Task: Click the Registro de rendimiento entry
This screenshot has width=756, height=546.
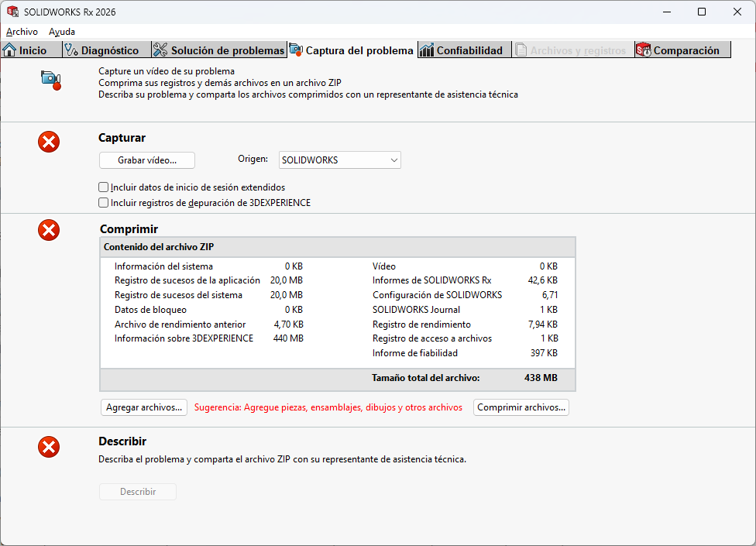Action: [x=421, y=325]
